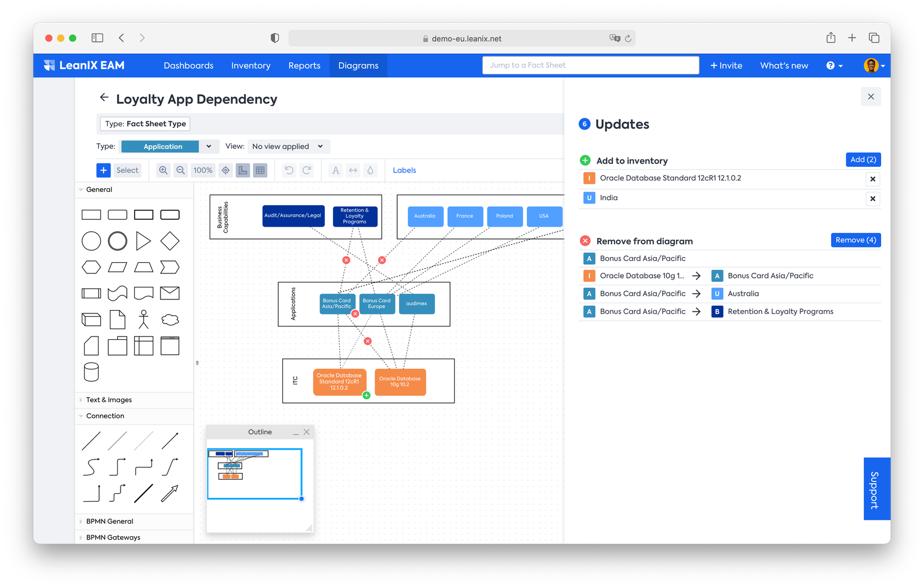Toggle the rulers/guides icon
The height and width of the screenshot is (588, 924).
click(243, 170)
